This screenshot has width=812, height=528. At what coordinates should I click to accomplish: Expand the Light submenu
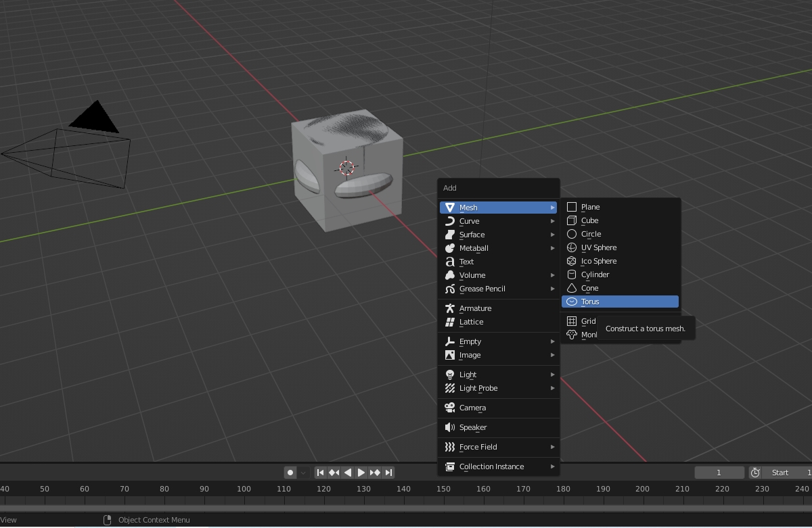tap(498, 375)
